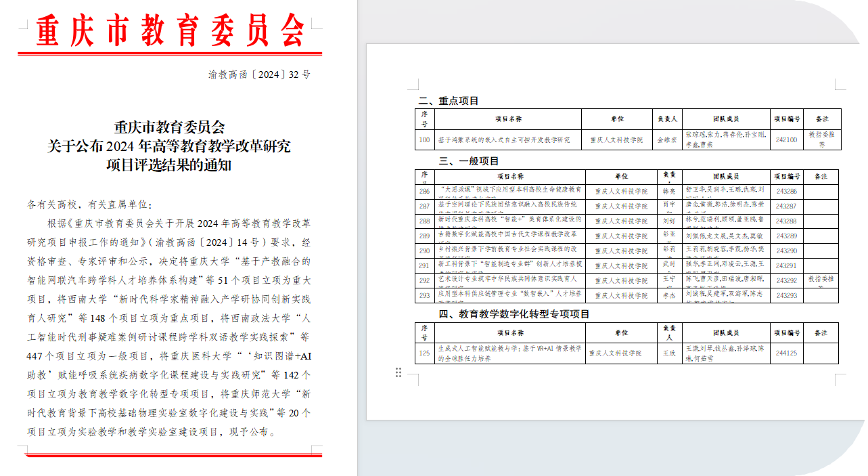Viewport: 868px width, 476px height.
Task: Click the red letterhead title 重庆市教育委员会
Action: 170,30
